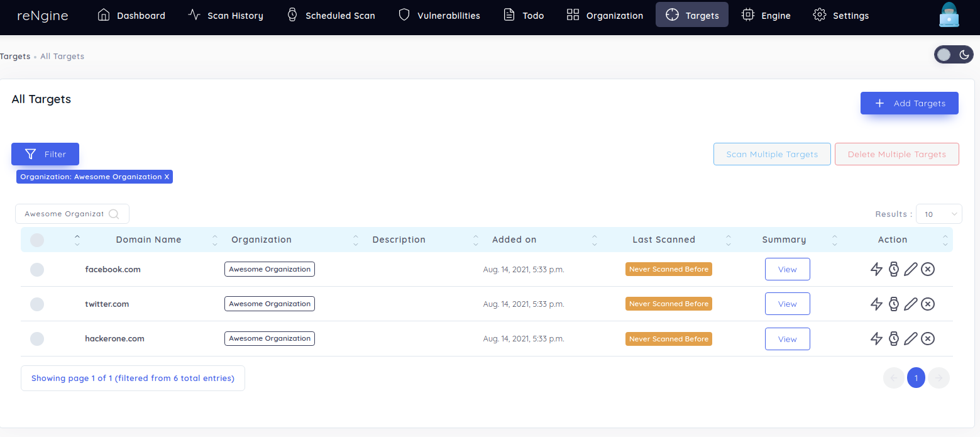
Task: Click the user avatar icon
Action: pyautogui.click(x=949, y=15)
